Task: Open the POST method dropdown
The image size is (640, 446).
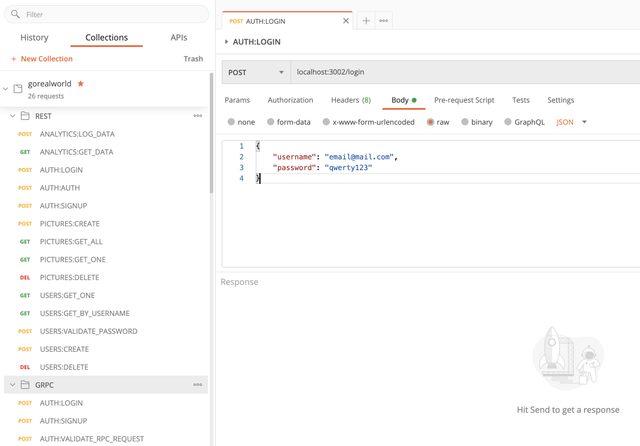Action: pos(256,72)
